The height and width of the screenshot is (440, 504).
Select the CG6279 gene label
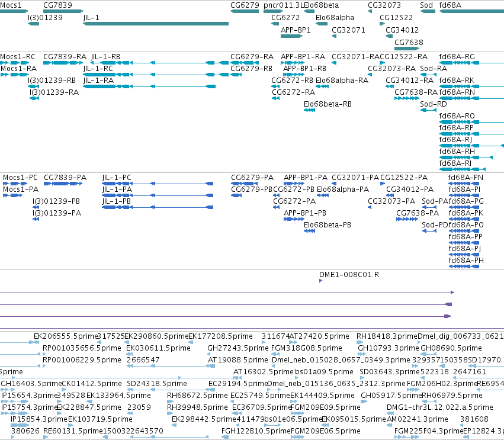point(245,5)
